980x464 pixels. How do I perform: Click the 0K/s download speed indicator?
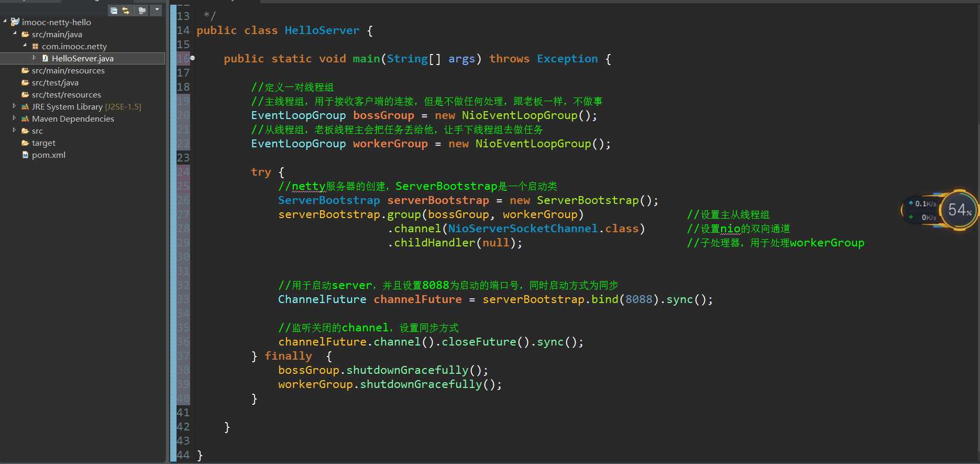tap(922, 217)
